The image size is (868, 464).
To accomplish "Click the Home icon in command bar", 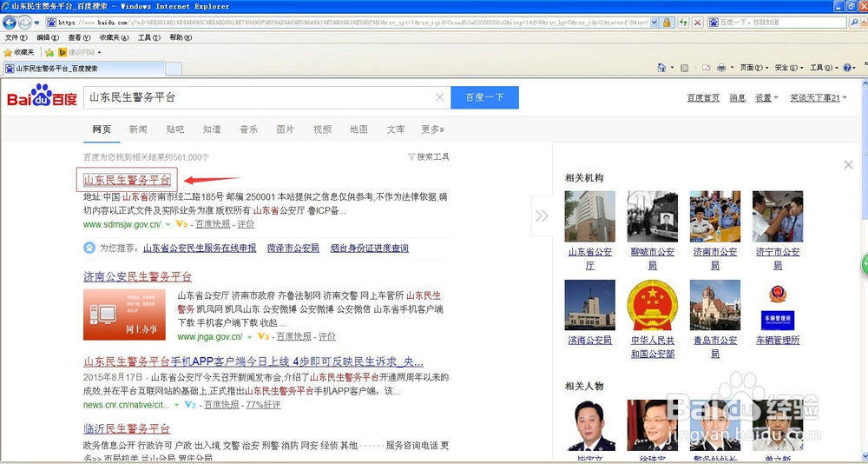I will [x=661, y=68].
